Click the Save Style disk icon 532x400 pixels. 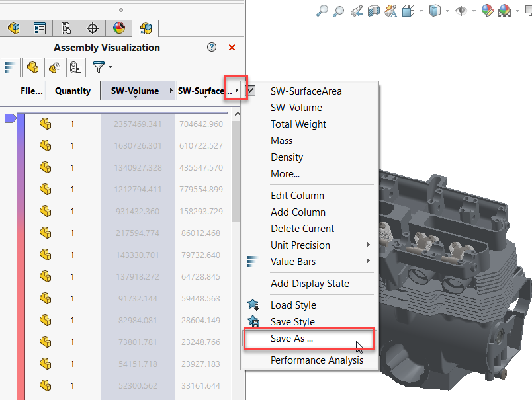point(253,321)
